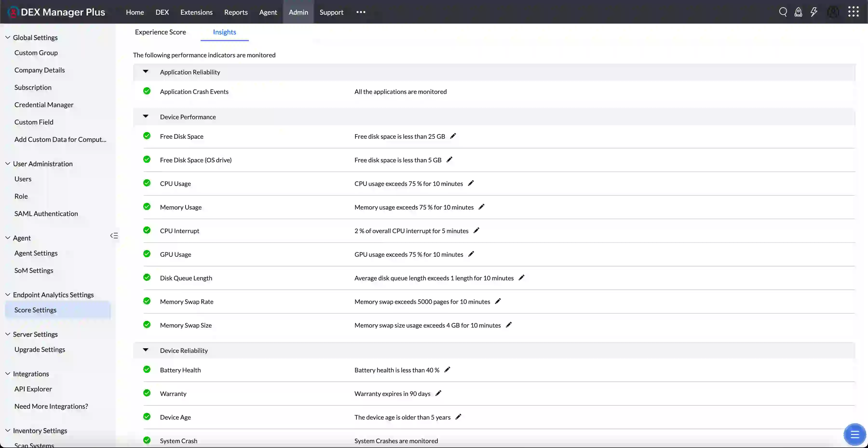
Task: Toggle the Battery Health monitoring check
Action: coord(147,369)
